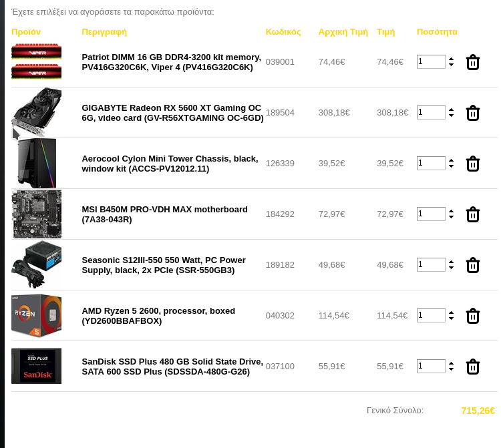Decrease quantity of GIGABYTE Radeon video card
The height and width of the screenshot is (448, 501).
451,116
